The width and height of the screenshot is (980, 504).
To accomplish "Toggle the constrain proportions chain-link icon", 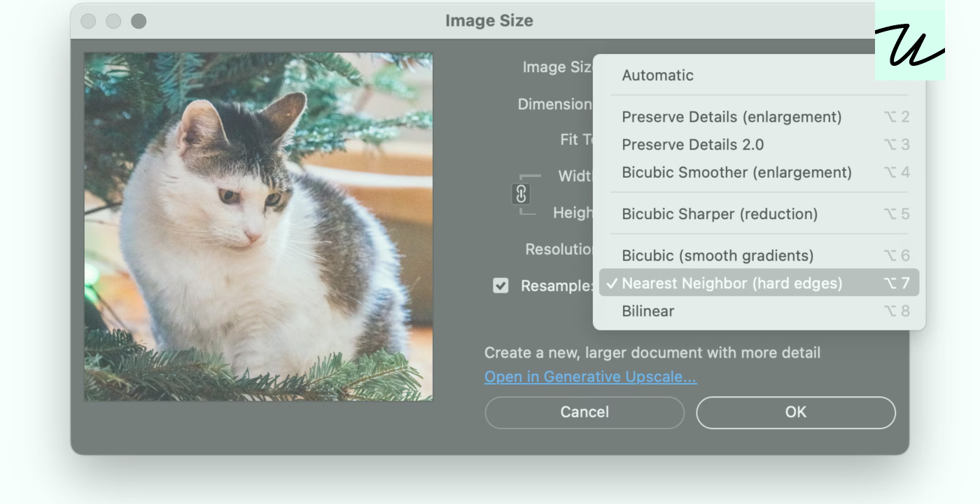I will tap(521, 194).
